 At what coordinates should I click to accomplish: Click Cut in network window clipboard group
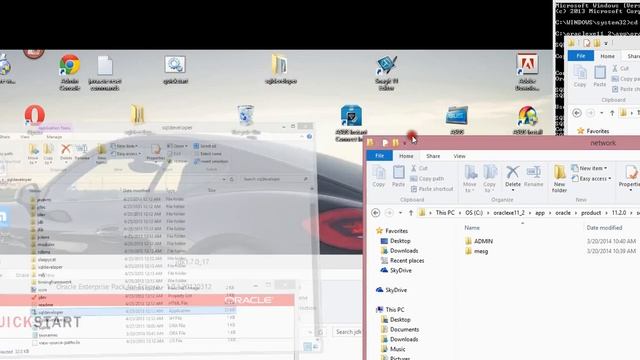[x=419, y=168]
